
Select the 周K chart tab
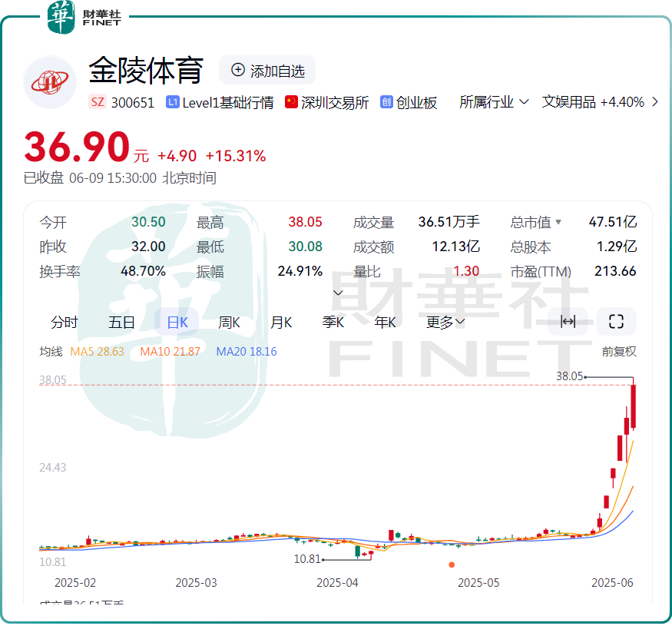pyautogui.click(x=230, y=322)
